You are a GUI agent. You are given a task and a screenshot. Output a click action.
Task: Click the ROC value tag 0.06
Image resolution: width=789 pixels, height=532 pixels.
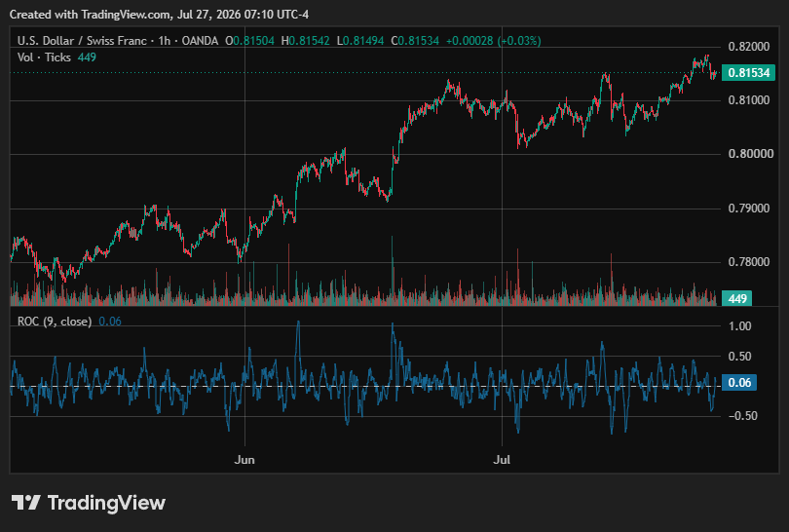(x=739, y=383)
